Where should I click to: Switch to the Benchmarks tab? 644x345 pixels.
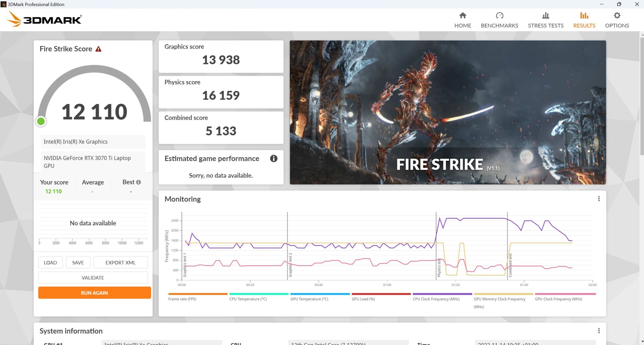pyautogui.click(x=499, y=19)
